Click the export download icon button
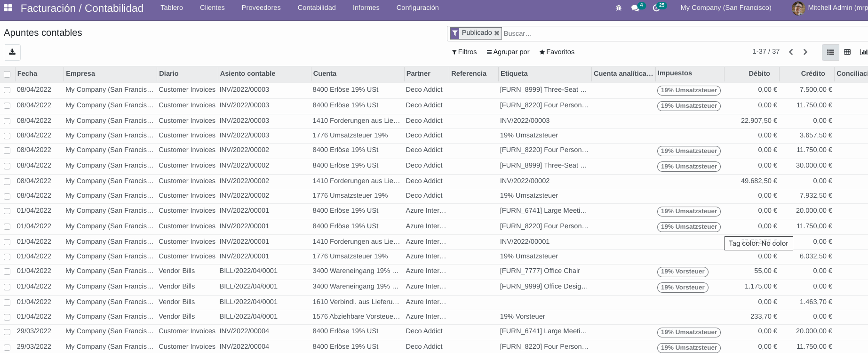The image size is (868, 353). coord(12,52)
